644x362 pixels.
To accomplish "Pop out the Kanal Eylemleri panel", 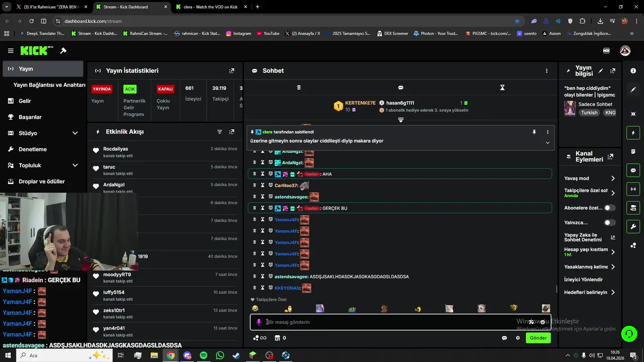I will [x=610, y=157].
